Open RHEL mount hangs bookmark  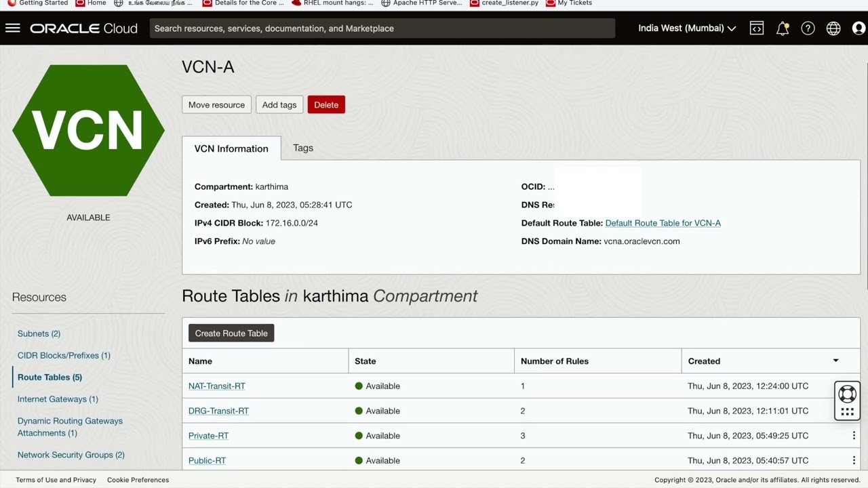(x=332, y=3)
